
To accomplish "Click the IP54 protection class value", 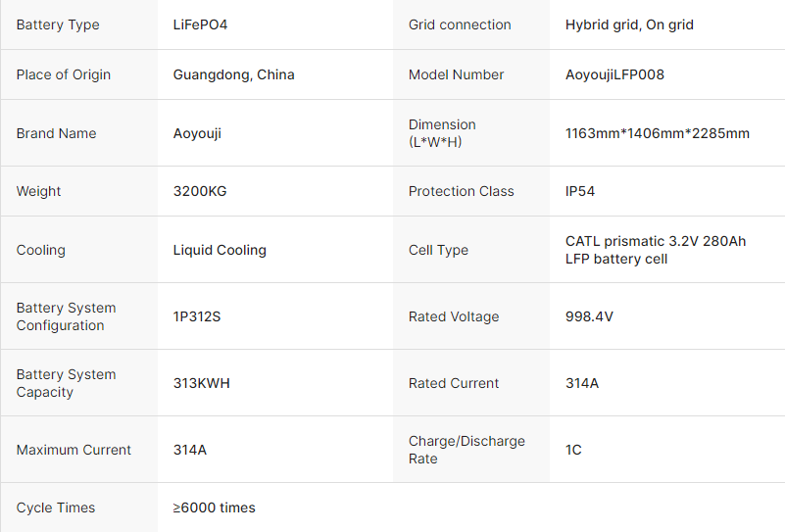I will coord(580,191).
